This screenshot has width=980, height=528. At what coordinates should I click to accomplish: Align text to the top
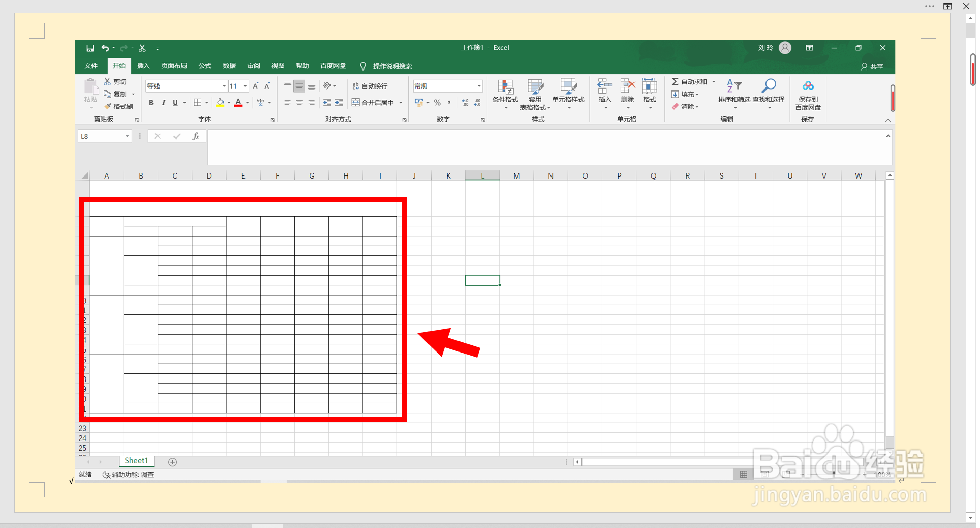(287, 86)
